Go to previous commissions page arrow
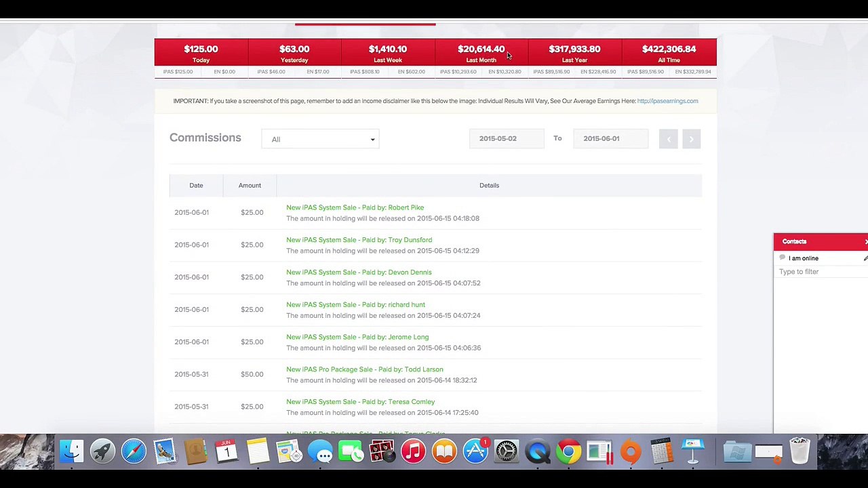The width and height of the screenshot is (868, 488). pos(669,139)
